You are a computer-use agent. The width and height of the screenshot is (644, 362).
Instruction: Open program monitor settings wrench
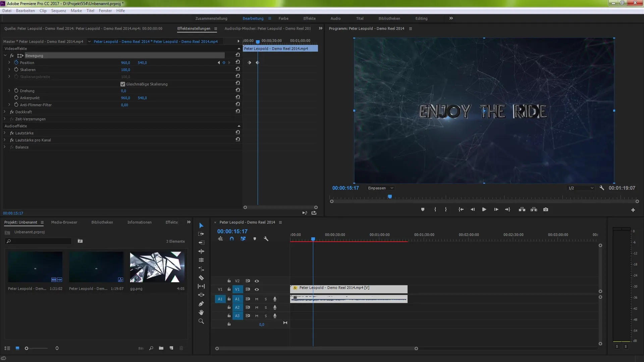coord(602,188)
